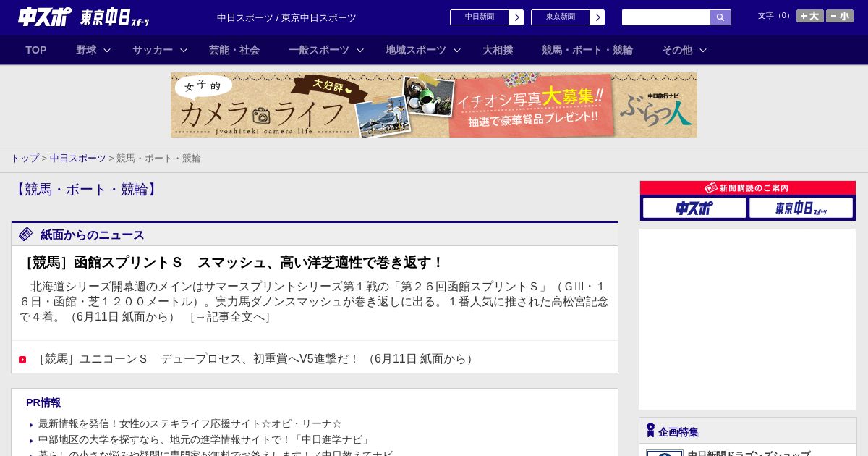Image resolution: width=868 pixels, height=456 pixels.
Task: Expand the 野球 dropdown chevron
Action: coord(107,51)
